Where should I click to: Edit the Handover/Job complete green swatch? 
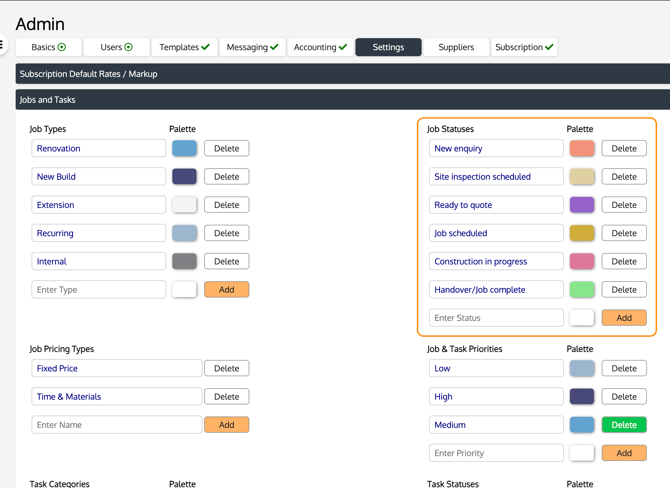(x=582, y=289)
